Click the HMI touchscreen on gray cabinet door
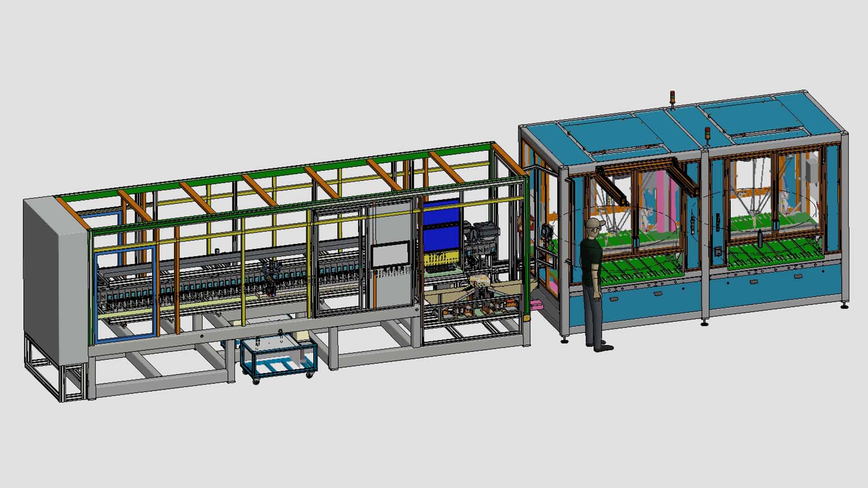This screenshot has width=868, height=488. point(391,254)
